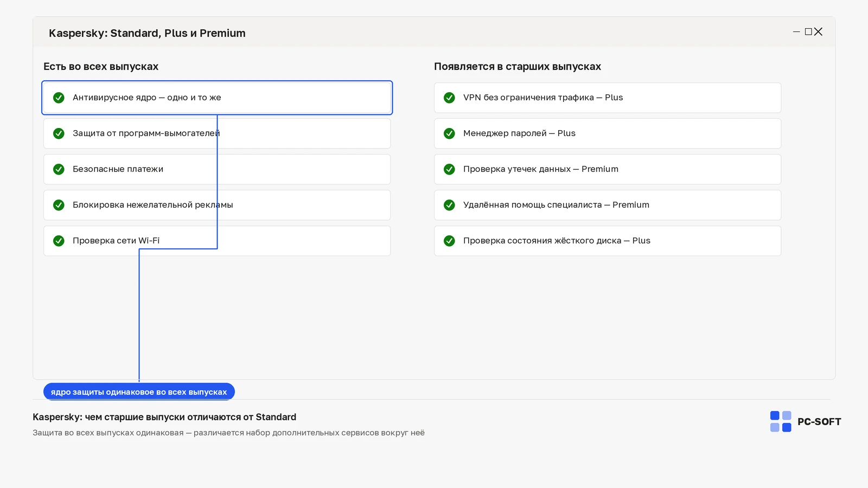Image resolution: width=868 pixels, height=488 pixels.
Task: Click the check icon beside Проверка состояния жёсткого диска
Action: 449,241
